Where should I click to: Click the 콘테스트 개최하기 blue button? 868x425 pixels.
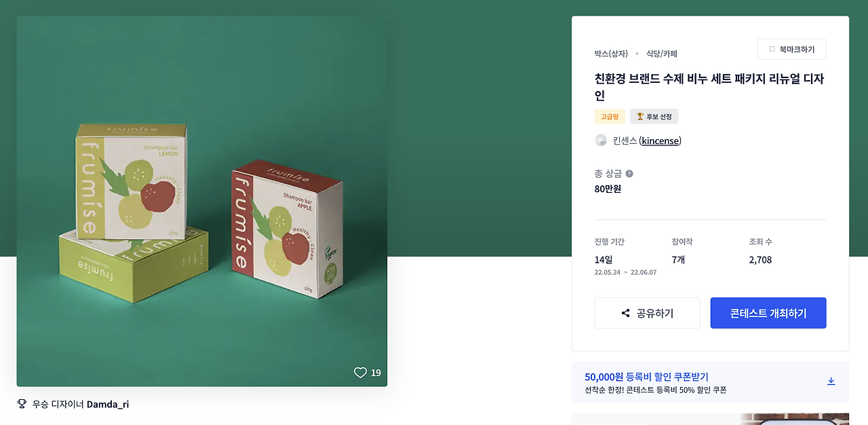tap(768, 312)
